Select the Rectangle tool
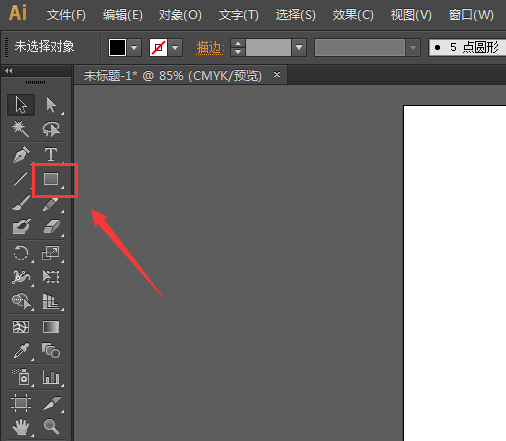The height and width of the screenshot is (441, 506). coord(51,179)
